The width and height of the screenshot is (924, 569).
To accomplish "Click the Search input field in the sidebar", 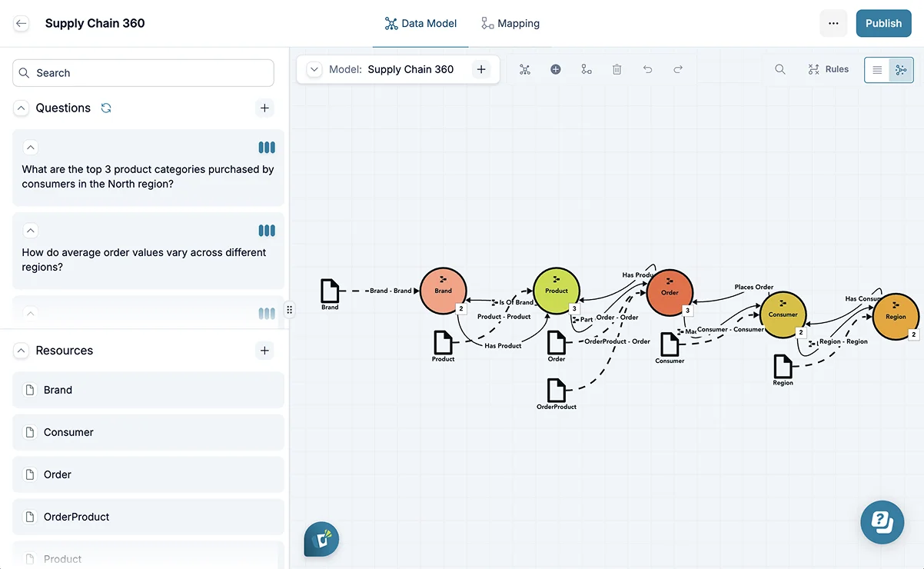I will point(142,72).
